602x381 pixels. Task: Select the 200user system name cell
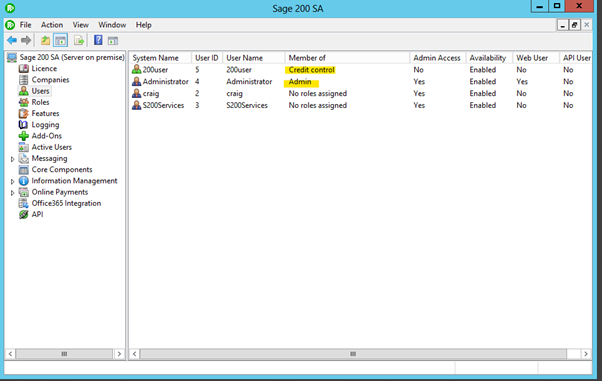click(155, 70)
